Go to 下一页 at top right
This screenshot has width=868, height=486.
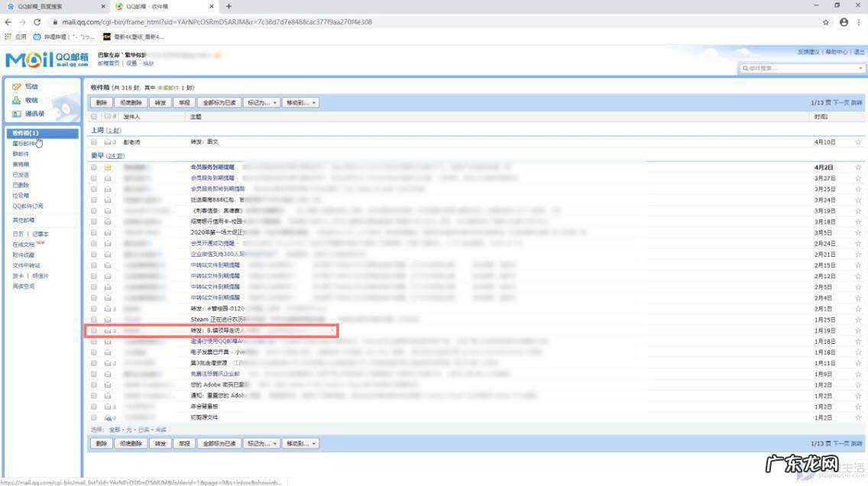click(x=840, y=102)
